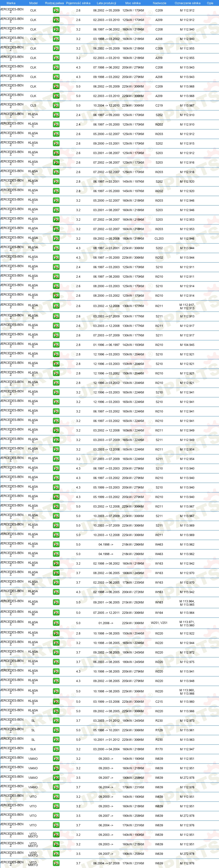Viewport: 219px width, 868px height.
Task: Click fuel icon in the W251, V251 row
Action: [56, 623]
